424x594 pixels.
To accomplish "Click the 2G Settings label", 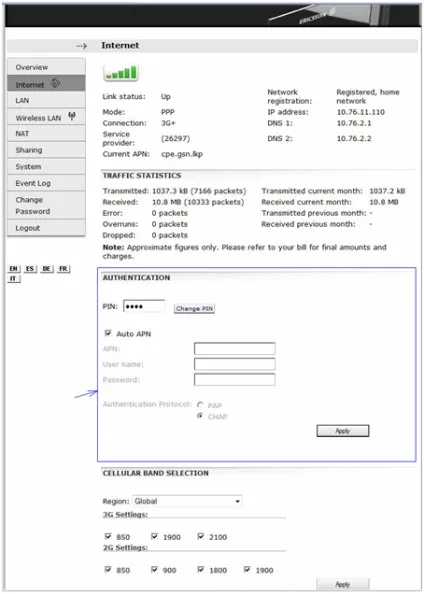I will pos(125,548).
